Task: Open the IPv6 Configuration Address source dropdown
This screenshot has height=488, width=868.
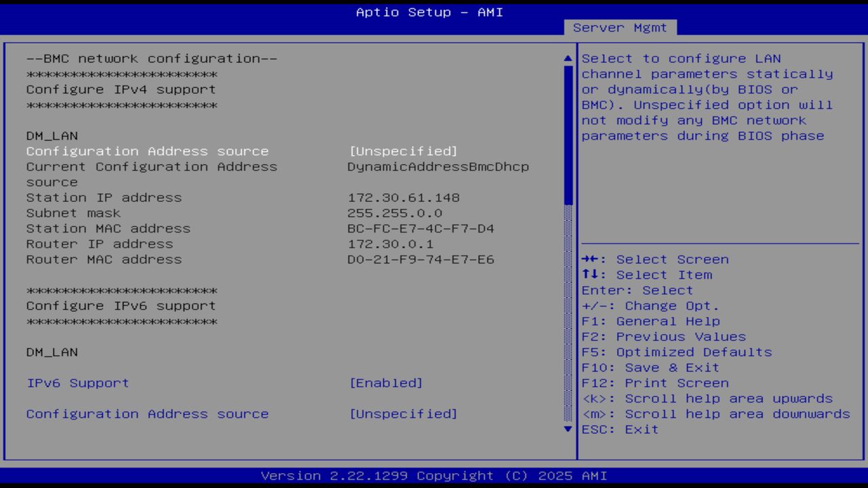Action: coord(404,413)
